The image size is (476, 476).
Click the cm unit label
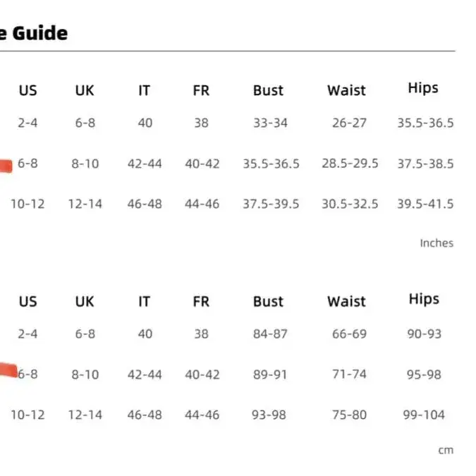pyautogui.click(x=445, y=450)
